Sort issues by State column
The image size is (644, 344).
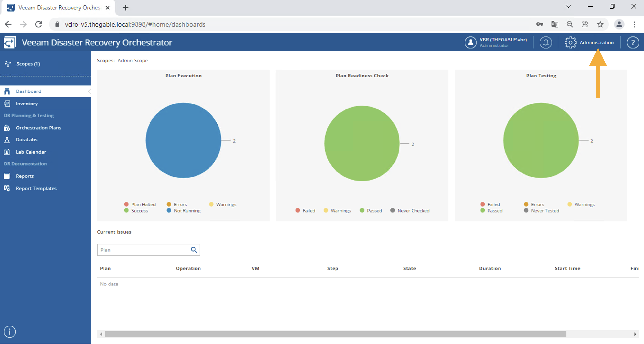pos(409,268)
